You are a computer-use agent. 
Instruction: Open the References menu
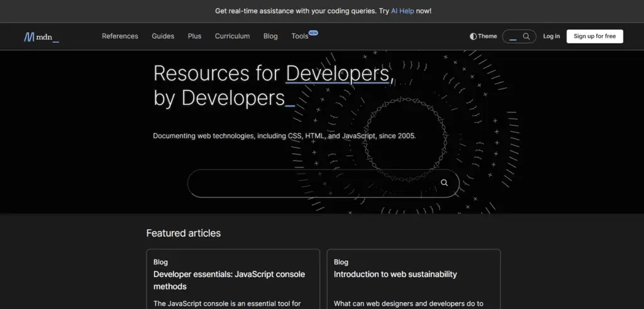click(x=120, y=36)
